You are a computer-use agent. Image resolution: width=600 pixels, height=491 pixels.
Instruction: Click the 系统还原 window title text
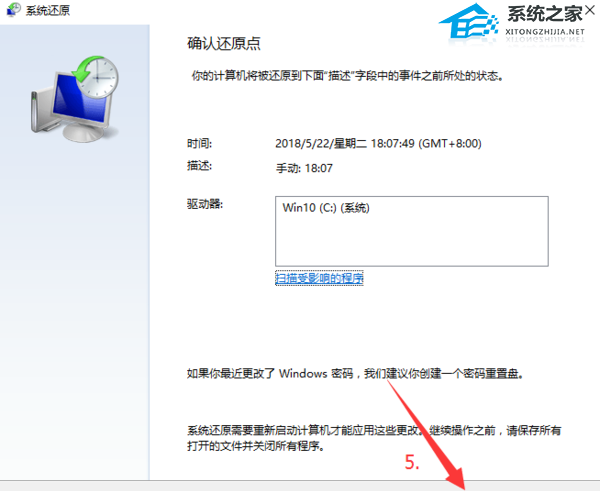[x=48, y=10]
